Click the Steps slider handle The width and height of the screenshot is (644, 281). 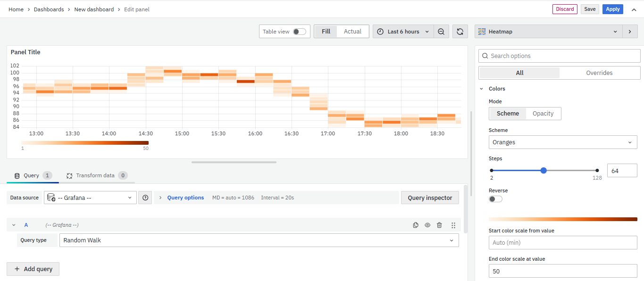point(544,170)
